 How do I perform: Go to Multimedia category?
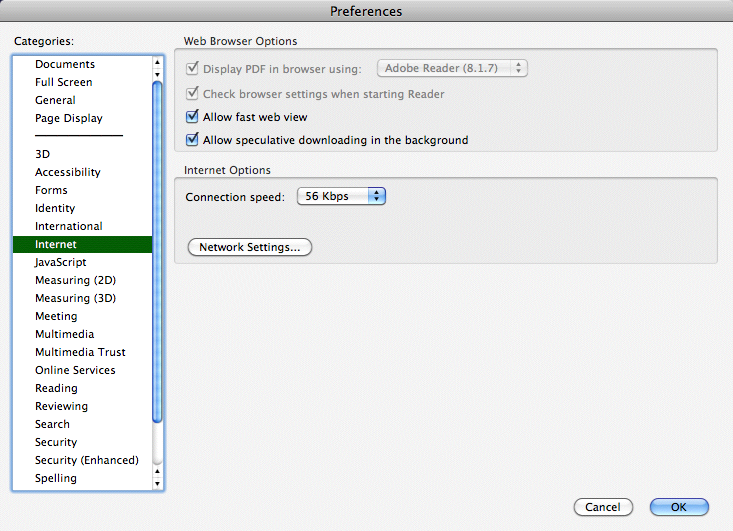click(82, 334)
